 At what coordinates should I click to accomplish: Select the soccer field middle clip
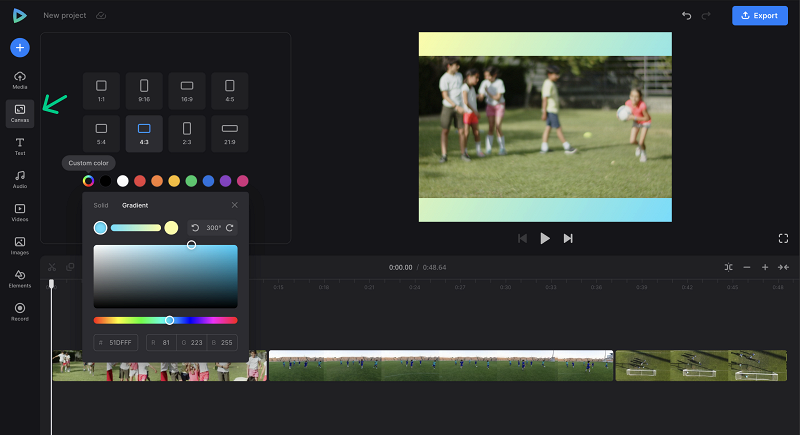coord(441,366)
